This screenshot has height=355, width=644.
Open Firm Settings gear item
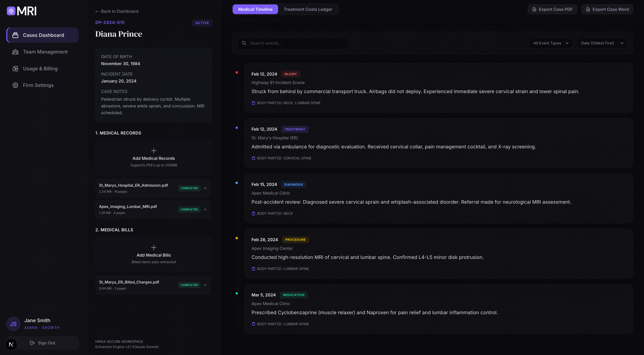pyautogui.click(x=42, y=85)
